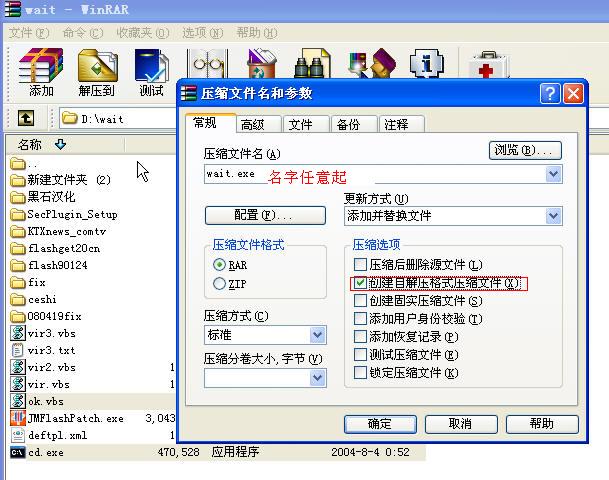Select the RAR archive format radio button
This screenshot has height=480, width=609.
[x=219, y=265]
